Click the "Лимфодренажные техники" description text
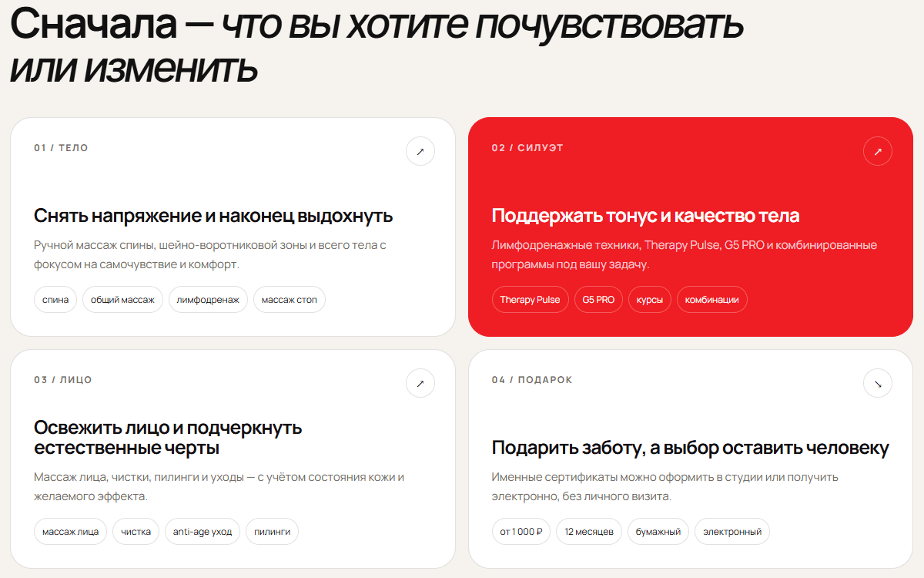 click(x=685, y=255)
